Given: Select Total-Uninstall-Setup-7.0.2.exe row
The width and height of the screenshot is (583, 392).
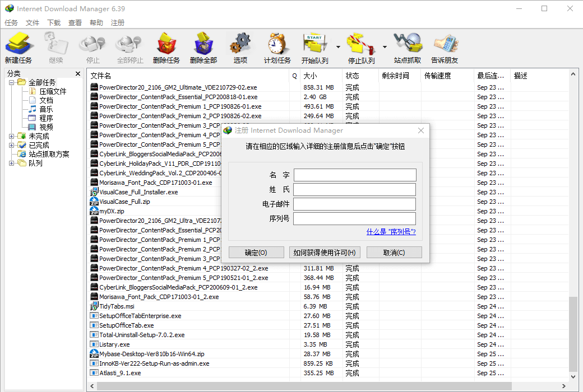Looking at the screenshot, I should 328,335.
